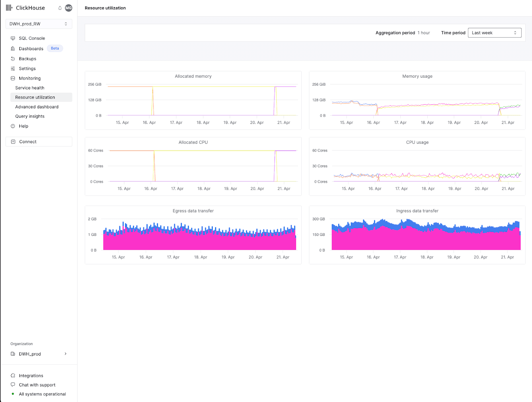532x402 pixels.
Task: Open Chat with support
Action: point(37,385)
